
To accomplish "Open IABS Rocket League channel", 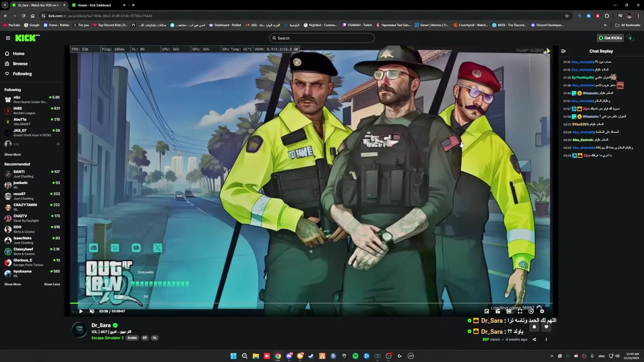I will [32, 111].
